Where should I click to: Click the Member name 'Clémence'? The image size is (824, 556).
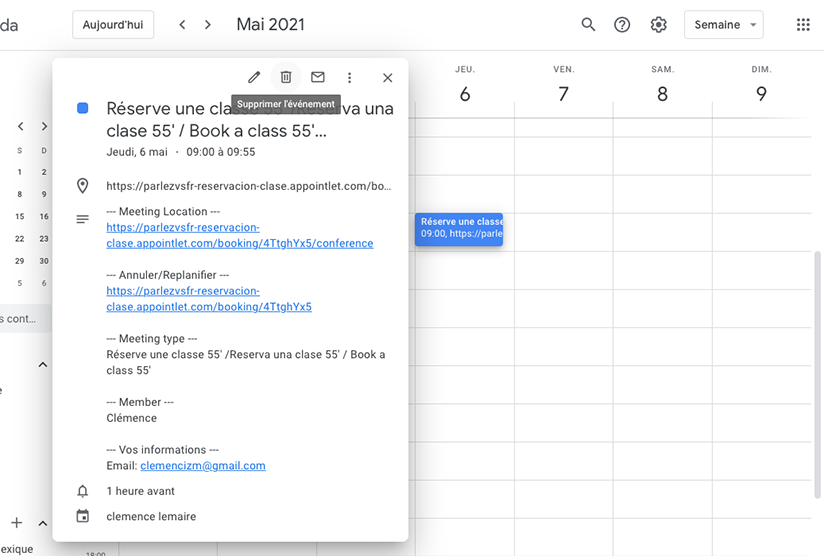131,418
